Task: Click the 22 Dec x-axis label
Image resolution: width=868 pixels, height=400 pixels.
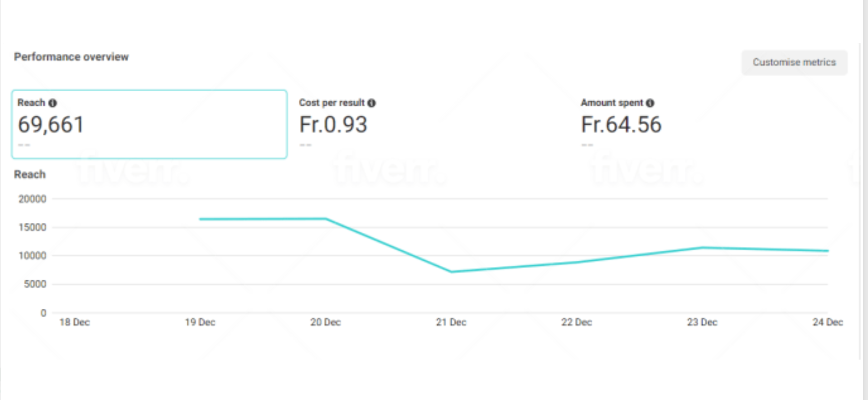Action: click(x=577, y=322)
